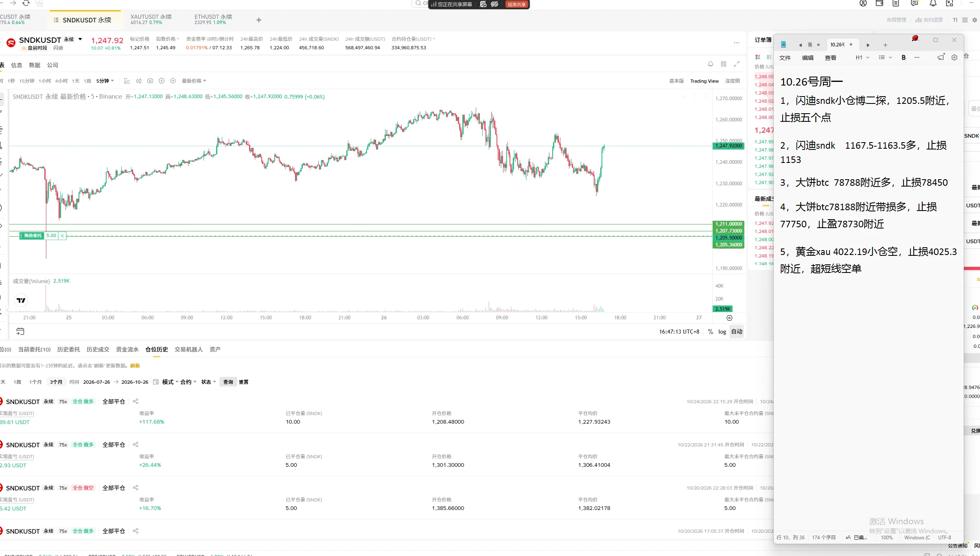Switch chart to 基本版 view
Viewport: 980px width, 556px height.
tap(676, 81)
